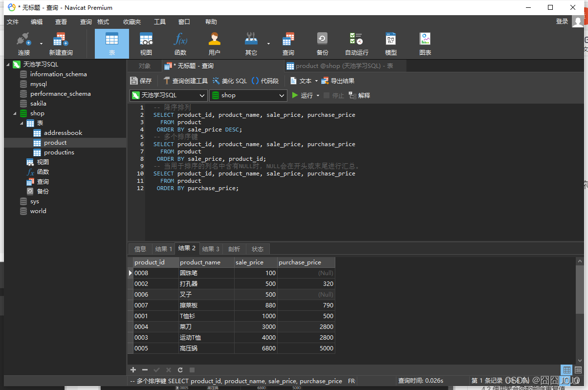Click the 新建查询 toolbar icon
This screenshot has width=588, height=390.
point(61,44)
